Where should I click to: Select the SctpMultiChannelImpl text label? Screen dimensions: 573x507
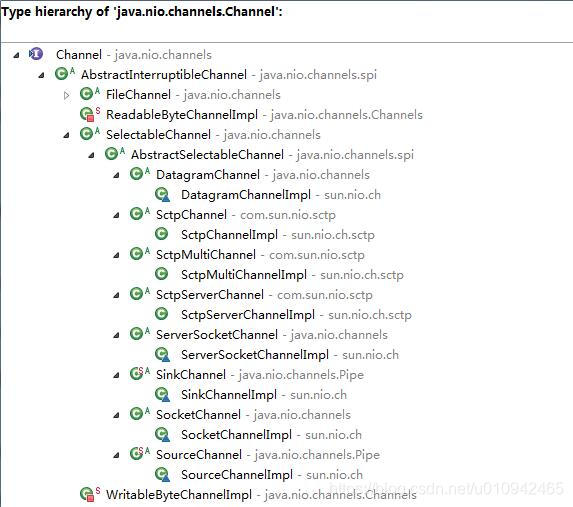click(x=244, y=275)
